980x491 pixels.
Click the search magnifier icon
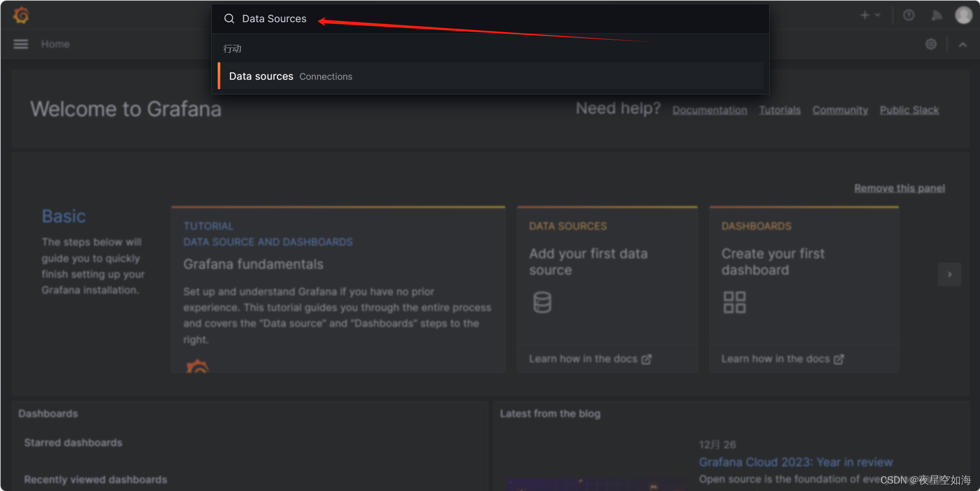(x=229, y=19)
